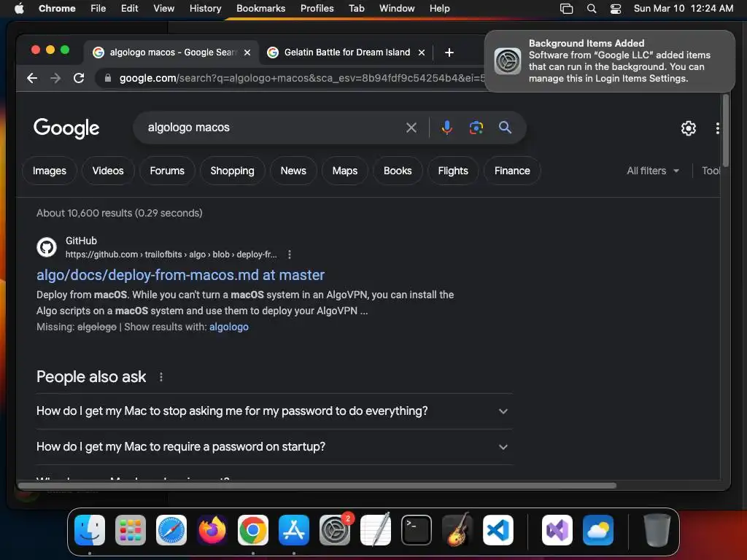Open the more options dots beside GitHub result URL
The width and height of the screenshot is (747, 560).
(x=290, y=254)
